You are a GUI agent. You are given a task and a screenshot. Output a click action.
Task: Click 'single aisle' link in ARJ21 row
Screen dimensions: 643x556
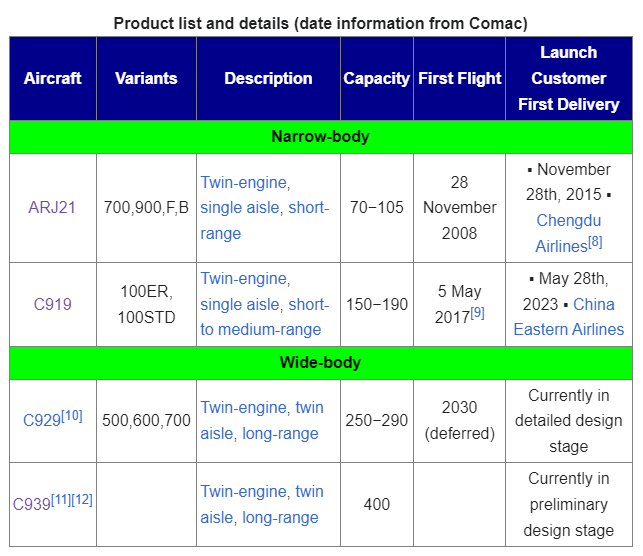tap(239, 207)
